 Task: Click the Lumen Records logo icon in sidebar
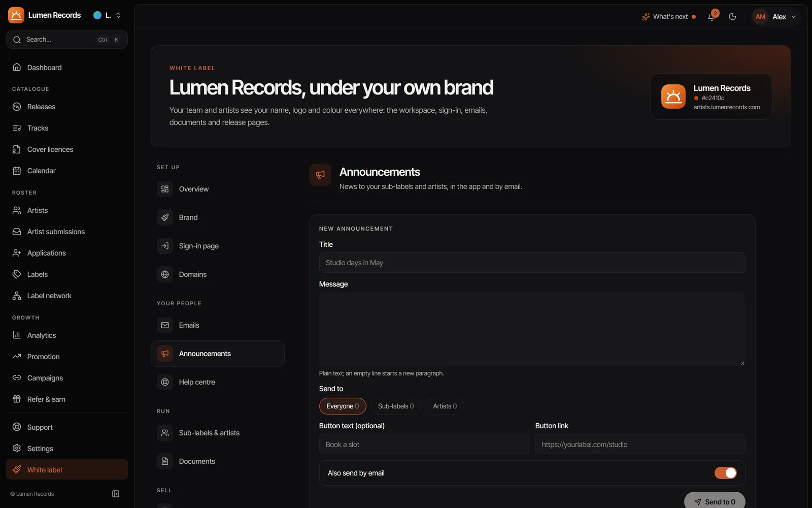coord(16,15)
